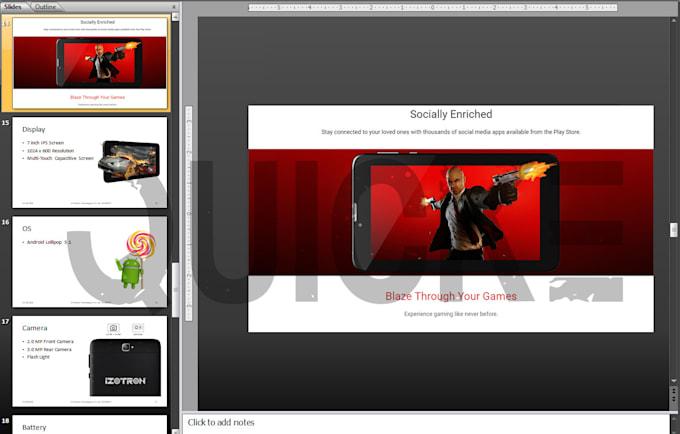Click the editing area scroll-down arrow

[673, 381]
